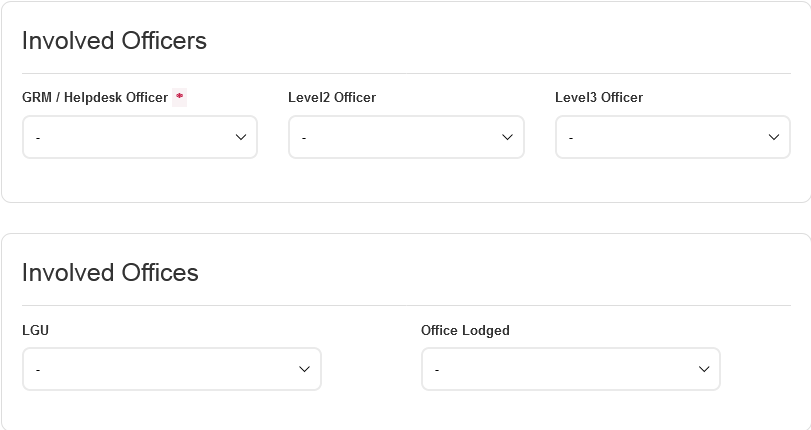Open the LGU dropdown
Image resolution: width=811 pixels, height=430 pixels.
click(171, 369)
